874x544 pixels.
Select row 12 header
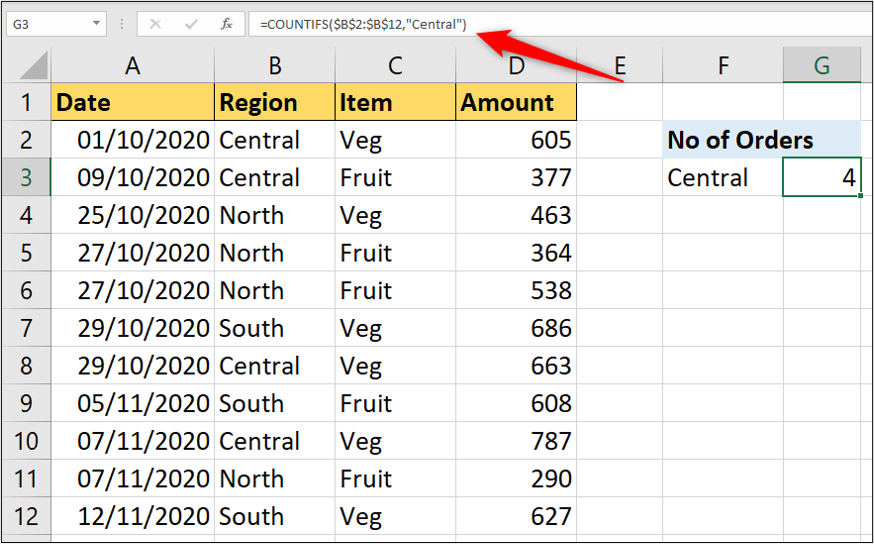click(x=26, y=516)
